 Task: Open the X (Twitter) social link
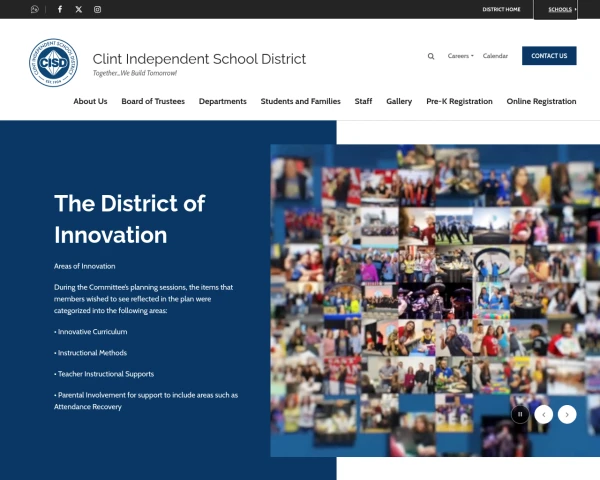[79, 9]
